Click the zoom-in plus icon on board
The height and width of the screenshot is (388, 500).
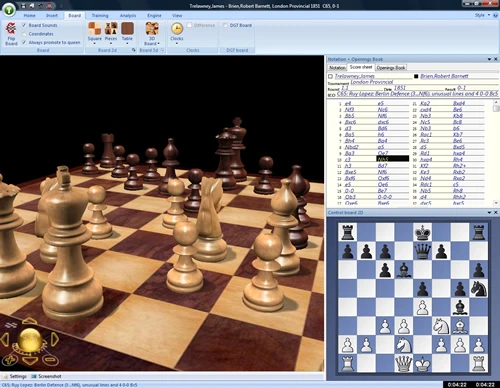10,360
